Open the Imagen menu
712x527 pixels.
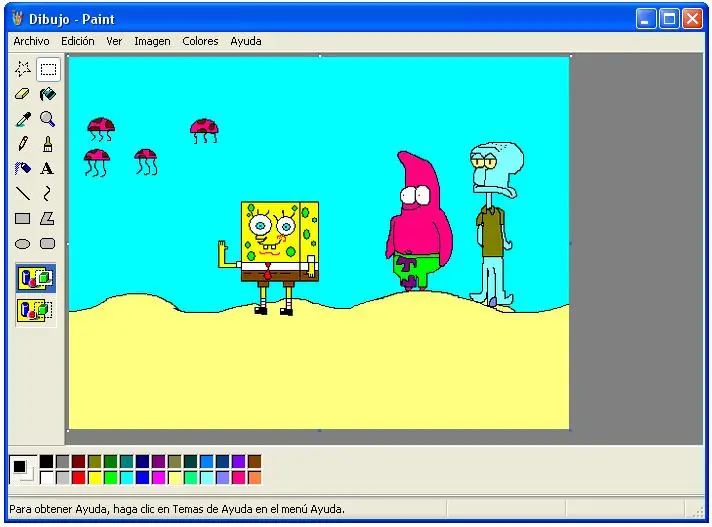point(152,41)
